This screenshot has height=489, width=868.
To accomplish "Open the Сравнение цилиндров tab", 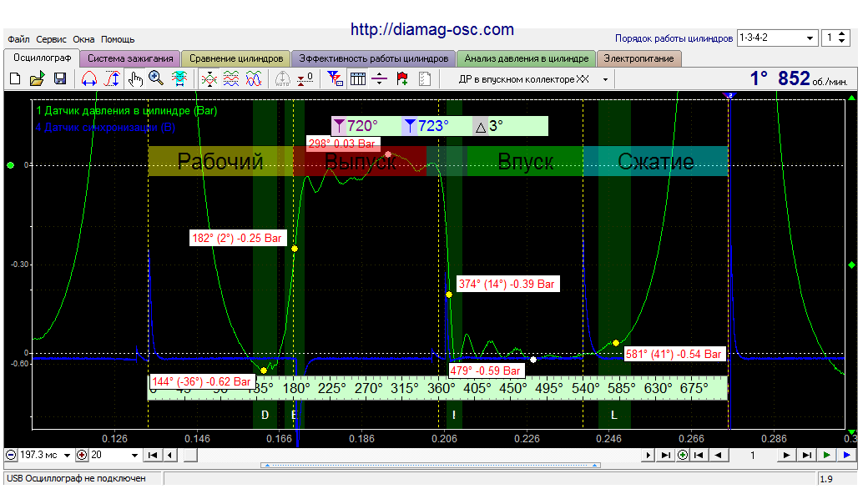I will tap(236, 58).
